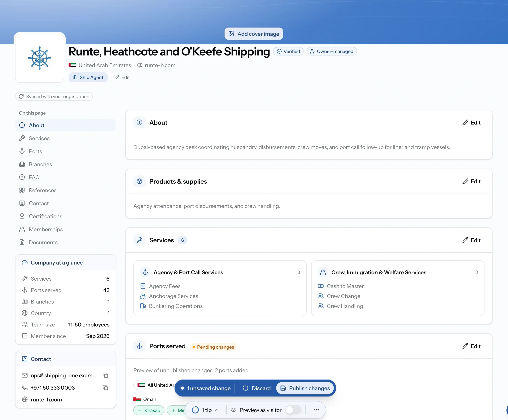Open Documents in the sidebar
Screen dimensions: 508x420
[66, 242]
